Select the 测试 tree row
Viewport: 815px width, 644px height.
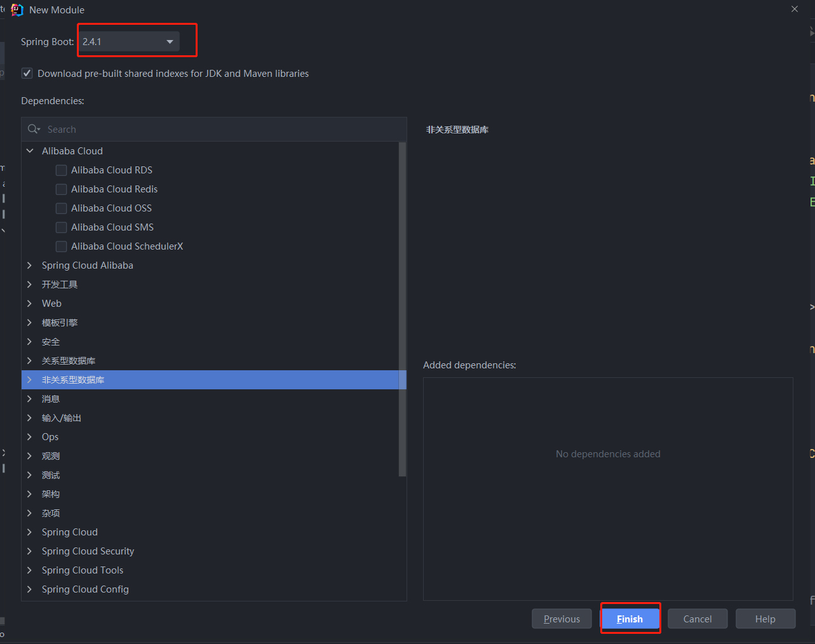pos(210,475)
